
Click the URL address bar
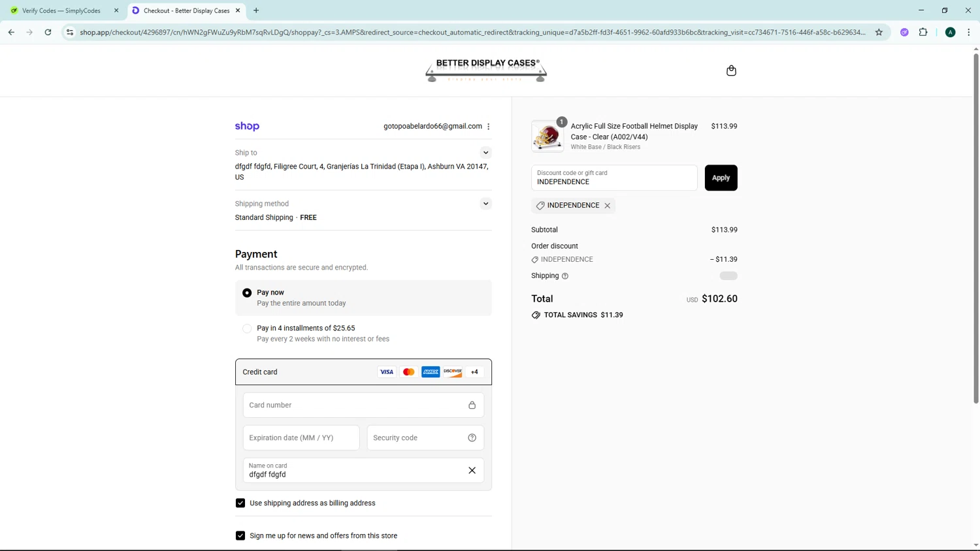[x=472, y=32]
